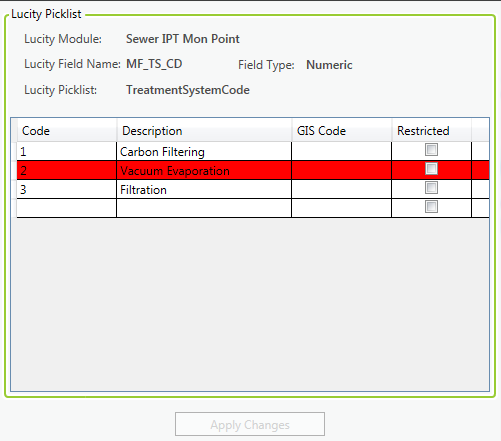Viewport: 501px width, 441px height.
Task: Click Code cell containing 2 in red row
Action: (67, 171)
